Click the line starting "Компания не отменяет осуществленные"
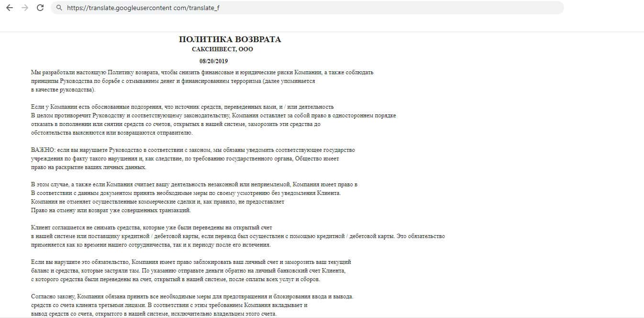 point(157,202)
